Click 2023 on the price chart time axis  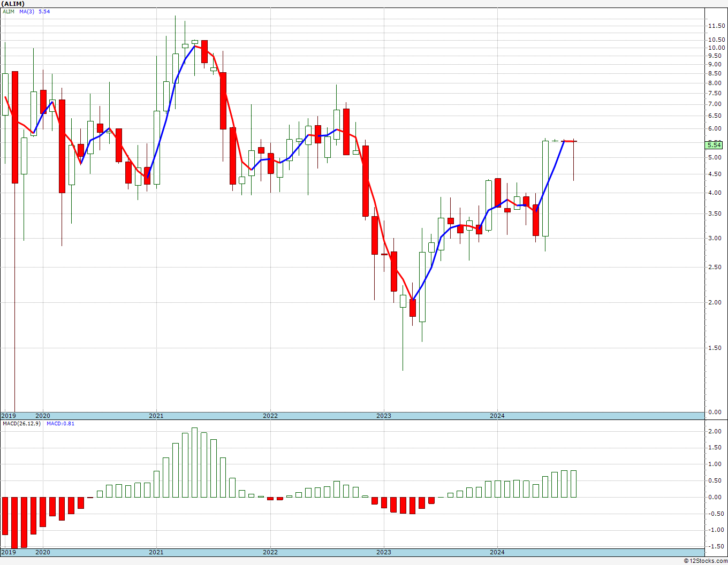tap(384, 416)
